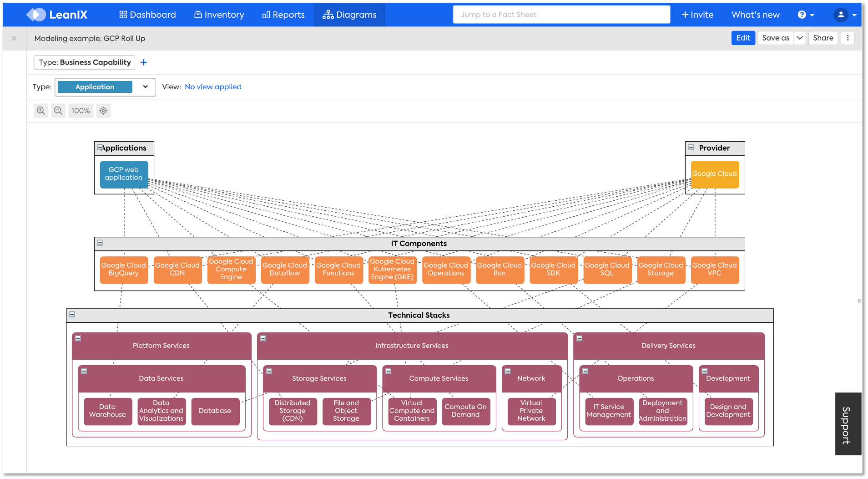The image size is (868, 479).
Task: Collapse the Network group
Action: pos(508,371)
